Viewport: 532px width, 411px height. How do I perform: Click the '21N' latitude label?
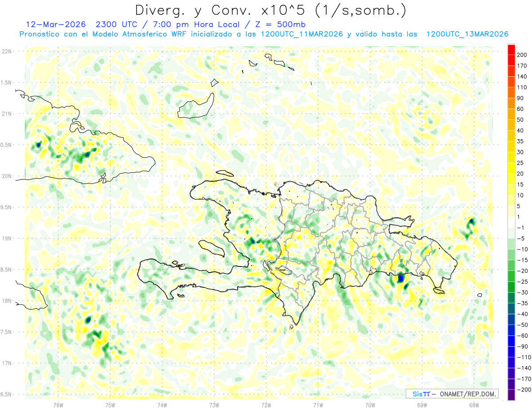point(6,114)
